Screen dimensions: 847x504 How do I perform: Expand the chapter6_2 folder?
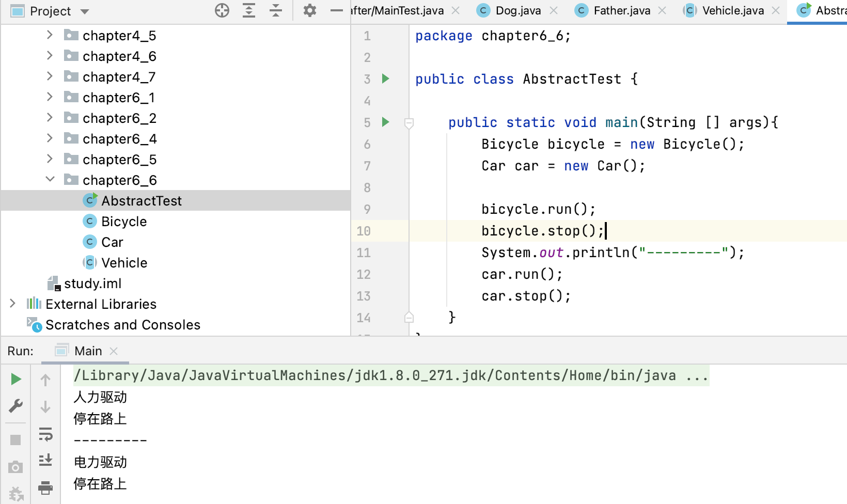click(x=50, y=117)
